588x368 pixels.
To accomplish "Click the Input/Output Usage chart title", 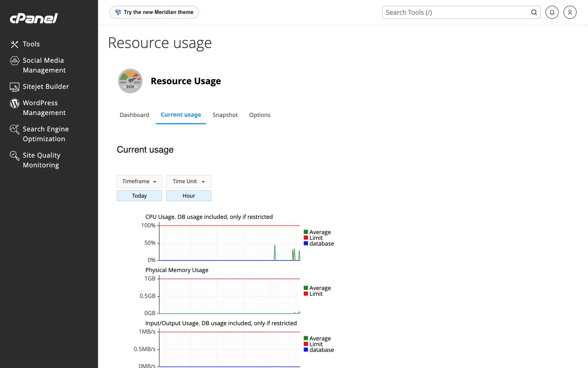I will (221, 323).
